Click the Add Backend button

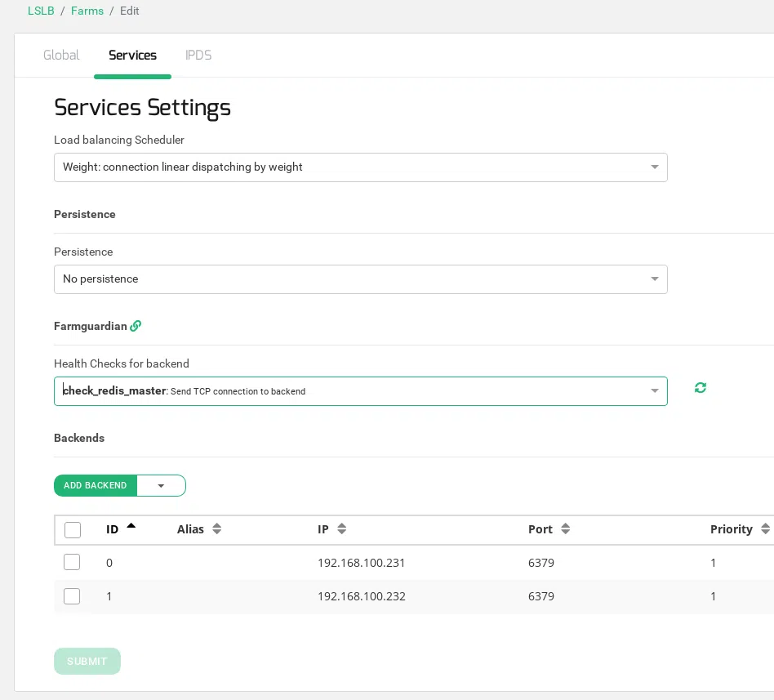point(96,486)
